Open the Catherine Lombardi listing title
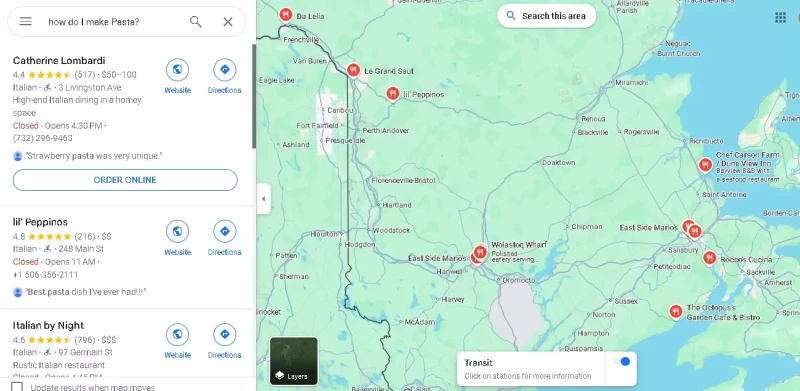The width and height of the screenshot is (800, 391). pos(59,61)
